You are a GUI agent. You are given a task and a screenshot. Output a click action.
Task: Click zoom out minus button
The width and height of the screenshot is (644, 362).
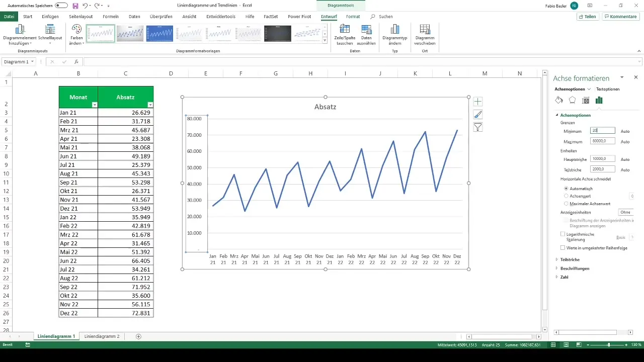pyautogui.click(x=588, y=345)
